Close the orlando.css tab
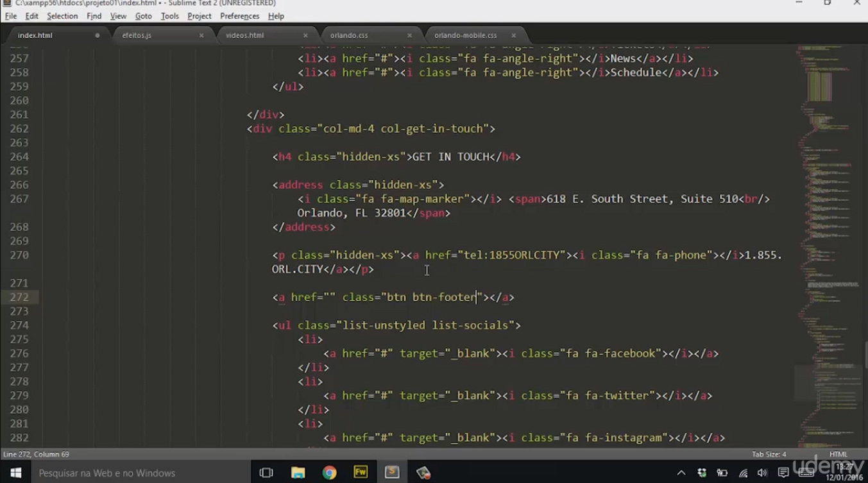 pos(410,35)
